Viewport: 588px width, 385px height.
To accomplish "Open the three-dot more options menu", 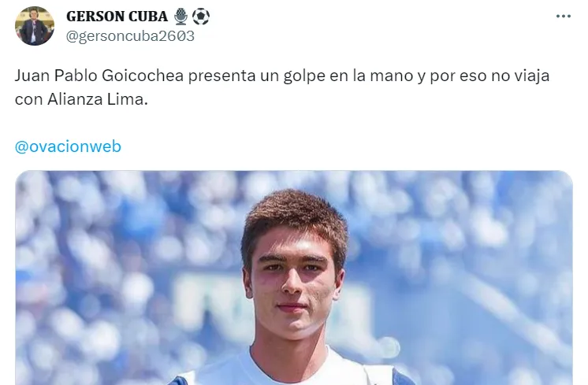I will coord(564,17).
